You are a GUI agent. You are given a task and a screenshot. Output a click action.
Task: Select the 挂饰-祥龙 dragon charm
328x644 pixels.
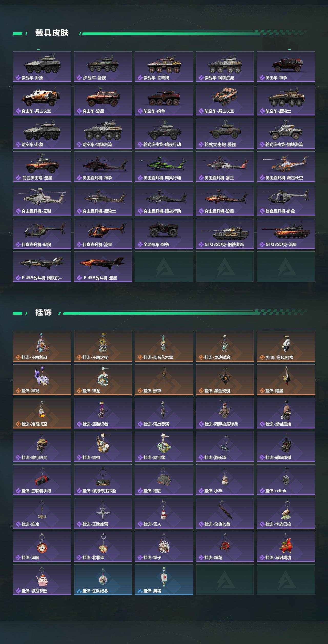103,380
